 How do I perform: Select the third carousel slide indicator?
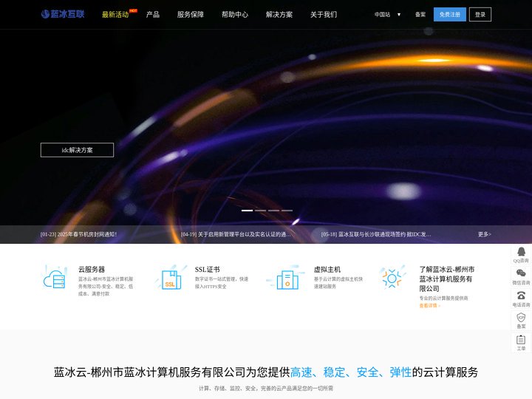[x=274, y=211]
